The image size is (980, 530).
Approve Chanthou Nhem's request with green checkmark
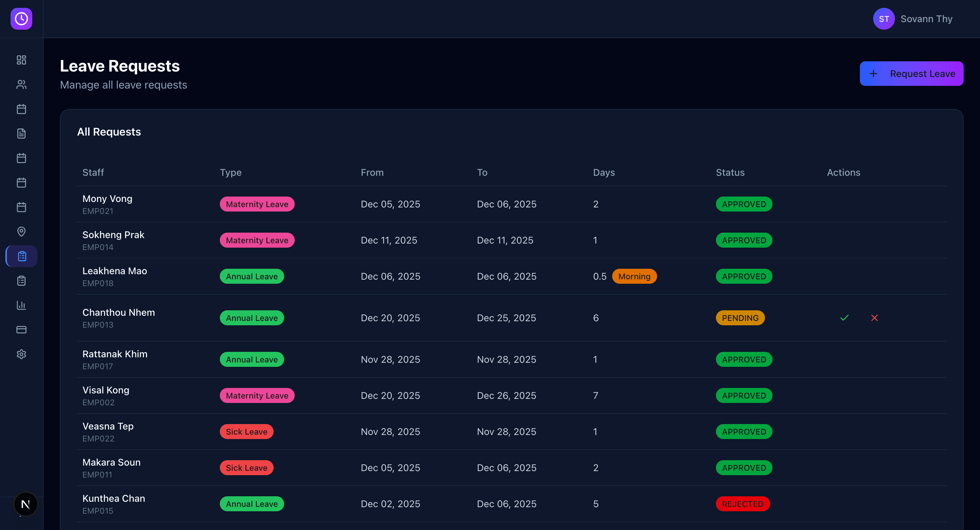click(x=844, y=317)
